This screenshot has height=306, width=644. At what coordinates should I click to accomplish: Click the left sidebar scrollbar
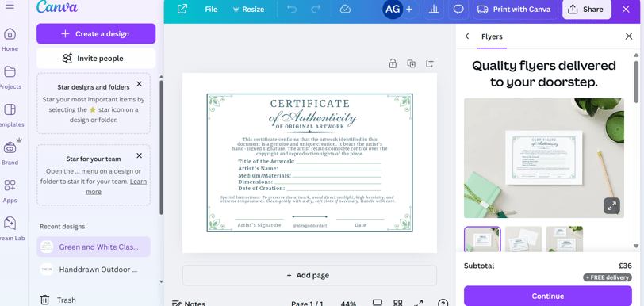point(161,147)
